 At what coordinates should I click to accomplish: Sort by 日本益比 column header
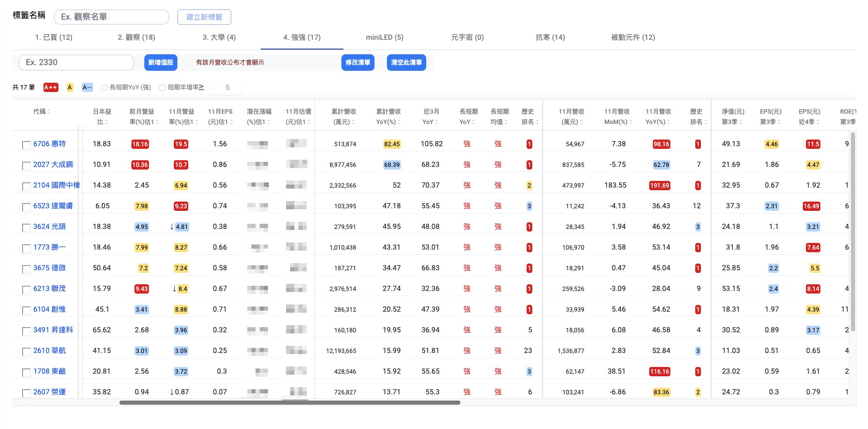102,117
